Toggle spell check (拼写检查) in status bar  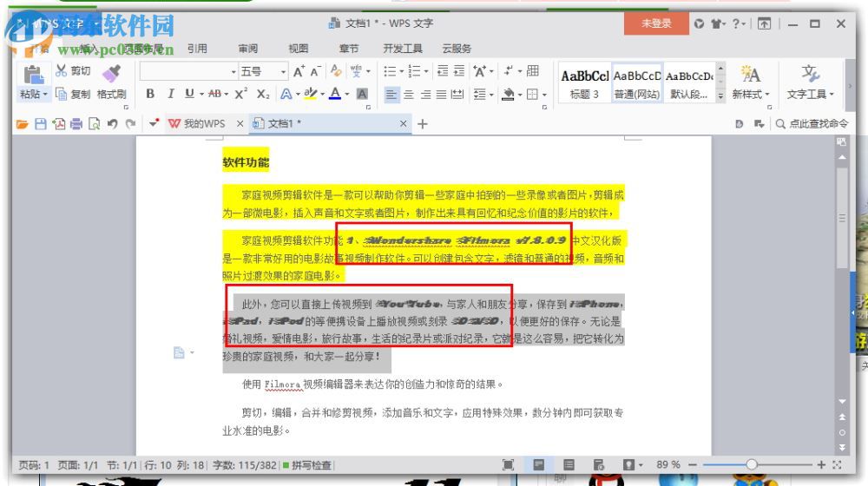point(307,465)
